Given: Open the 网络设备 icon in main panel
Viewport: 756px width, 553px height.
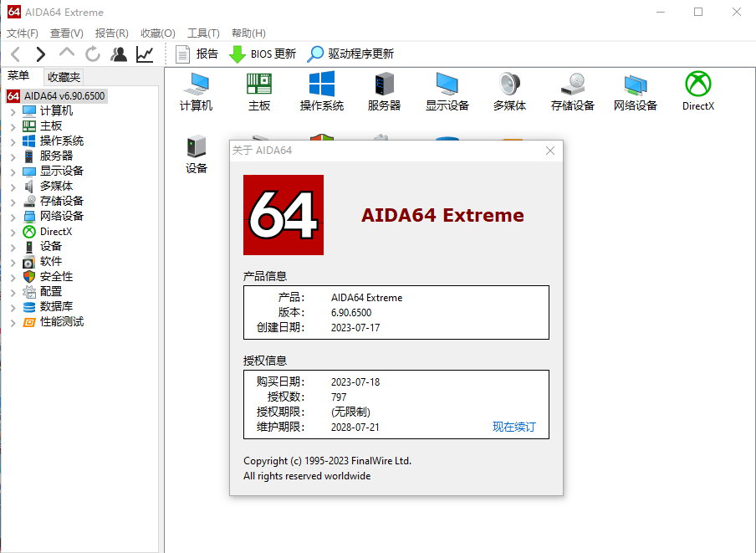Looking at the screenshot, I should (636, 92).
